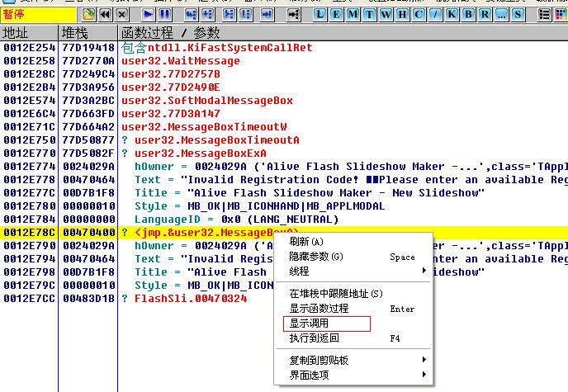Open Log window with the L button
The width and height of the screenshot is (568, 392).
coord(320,14)
